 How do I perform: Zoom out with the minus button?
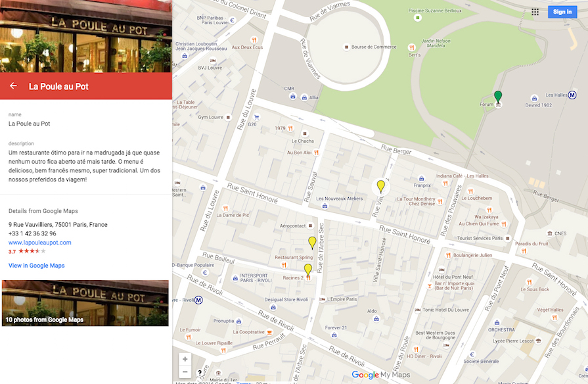pos(185,372)
